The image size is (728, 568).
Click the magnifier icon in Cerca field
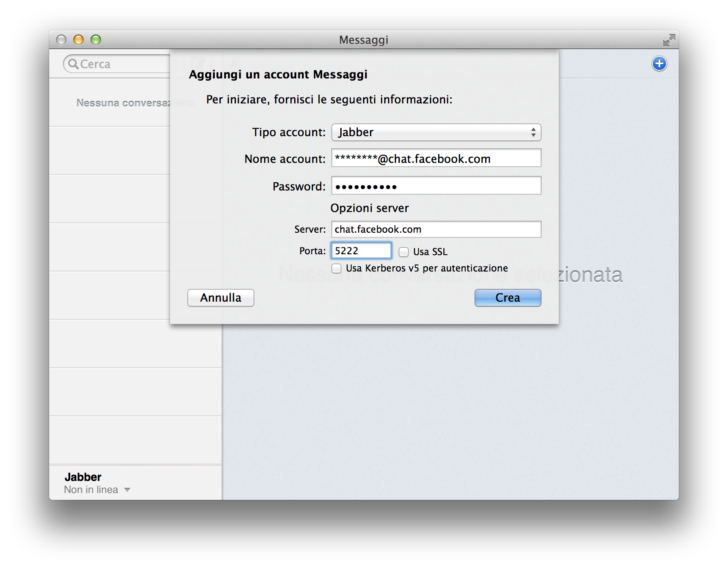(x=73, y=64)
